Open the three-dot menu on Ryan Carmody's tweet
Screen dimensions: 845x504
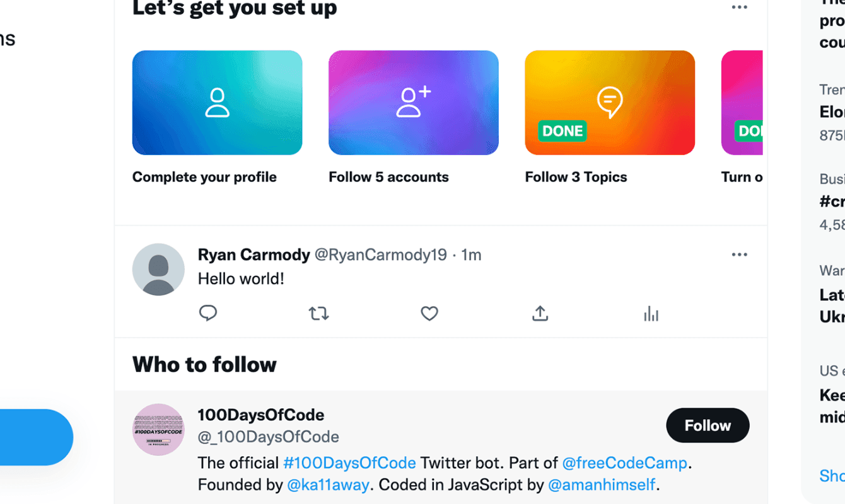point(739,255)
